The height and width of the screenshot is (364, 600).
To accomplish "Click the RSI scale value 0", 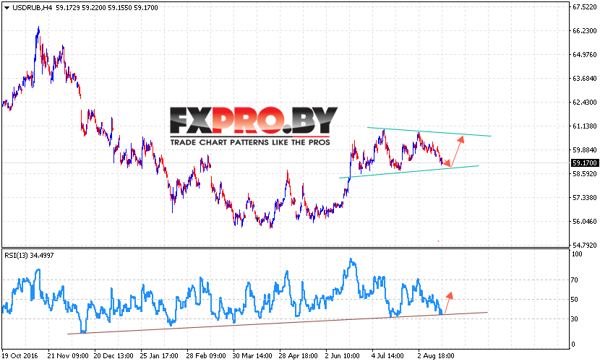I will (x=573, y=344).
